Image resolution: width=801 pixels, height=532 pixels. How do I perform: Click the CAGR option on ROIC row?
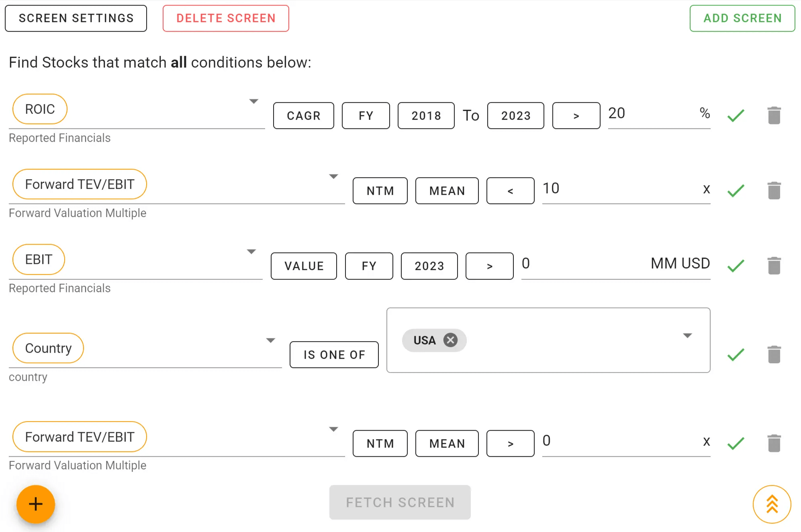point(303,116)
